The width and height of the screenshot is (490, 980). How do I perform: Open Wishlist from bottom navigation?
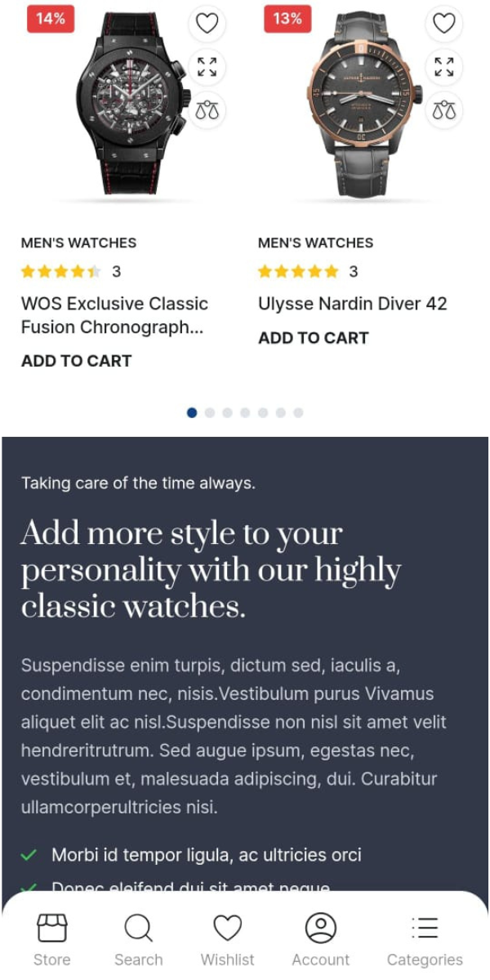click(227, 940)
